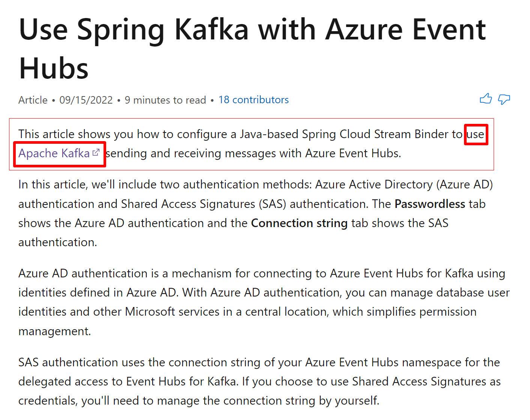Click the 'Article' content-type label

33,100
